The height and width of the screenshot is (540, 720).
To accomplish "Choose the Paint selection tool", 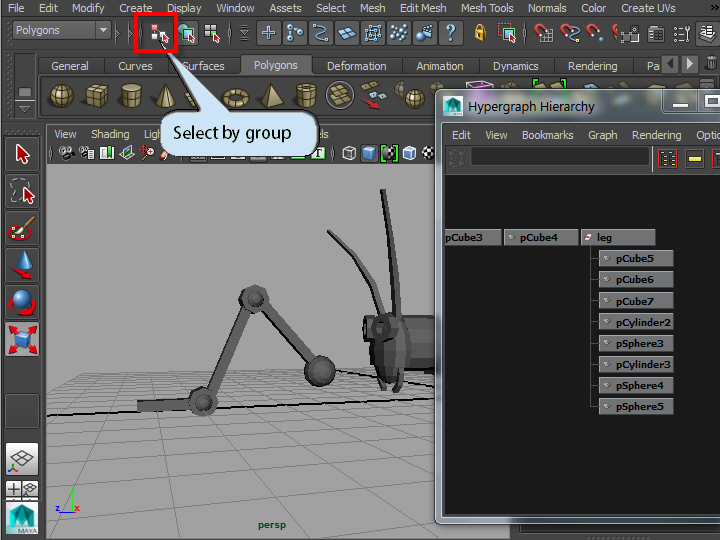I will tap(22, 228).
